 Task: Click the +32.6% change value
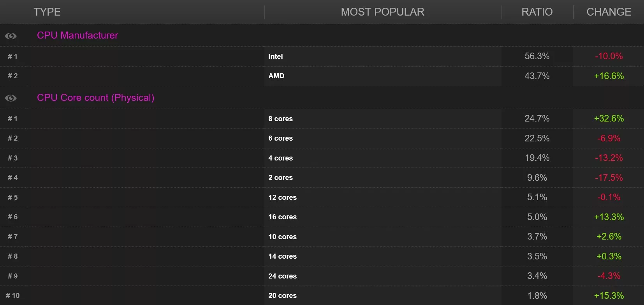pos(609,118)
